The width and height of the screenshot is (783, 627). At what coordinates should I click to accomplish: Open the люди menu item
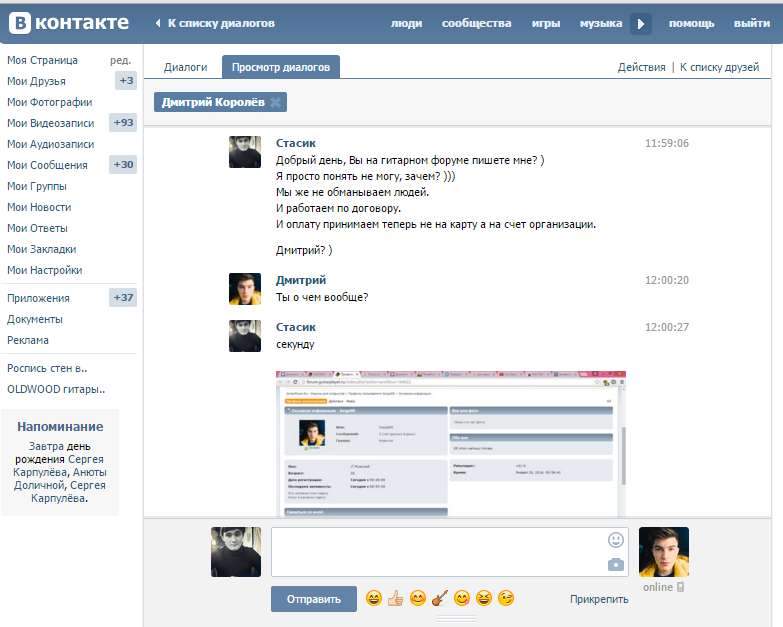pyautogui.click(x=406, y=23)
